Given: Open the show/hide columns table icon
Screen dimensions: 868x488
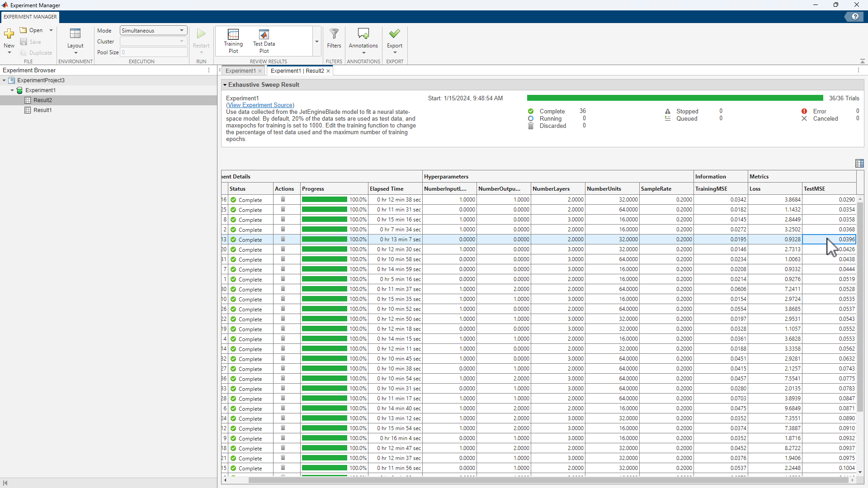Looking at the screenshot, I should (859, 163).
